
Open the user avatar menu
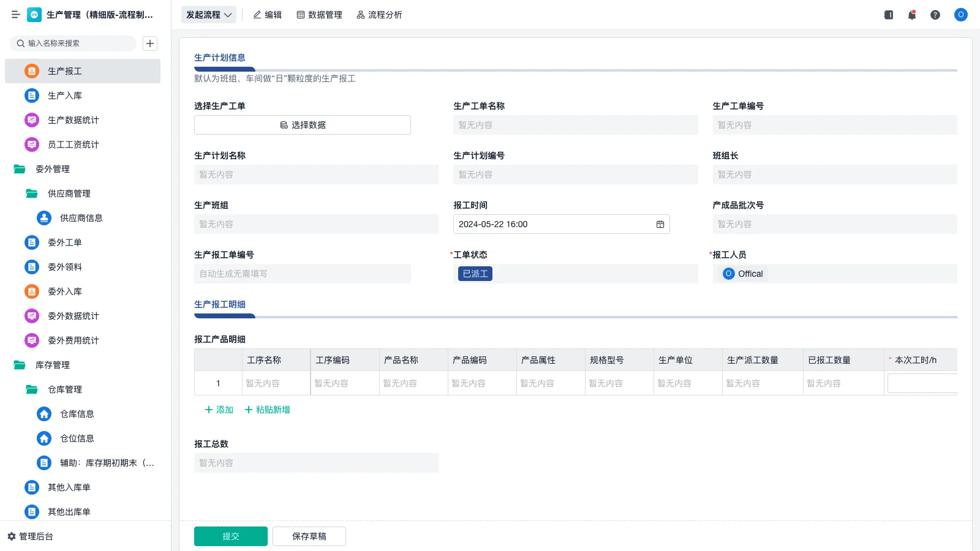pos(960,15)
